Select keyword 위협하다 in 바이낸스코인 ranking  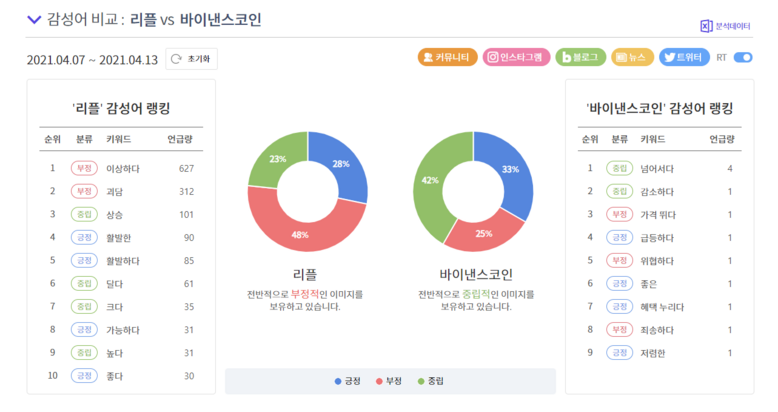coord(657,261)
